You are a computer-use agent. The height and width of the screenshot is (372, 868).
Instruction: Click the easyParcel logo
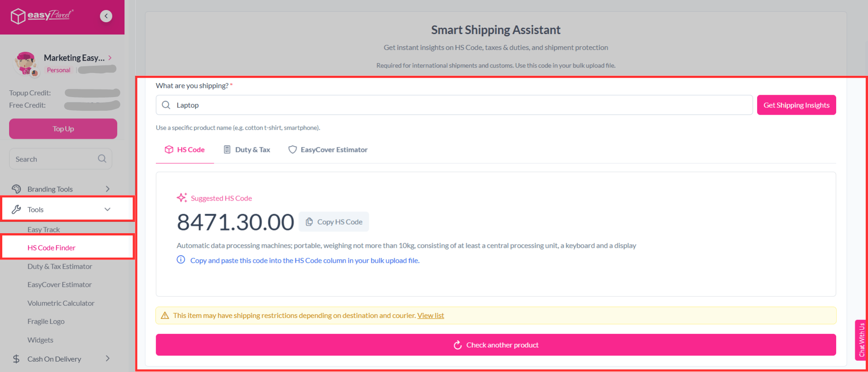click(x=42, y=16)
